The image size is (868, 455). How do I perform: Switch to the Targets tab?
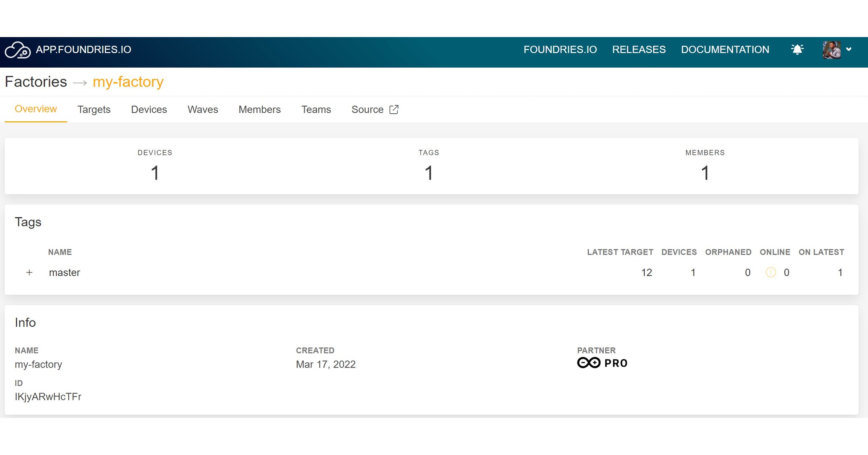(x=94, y=109)
